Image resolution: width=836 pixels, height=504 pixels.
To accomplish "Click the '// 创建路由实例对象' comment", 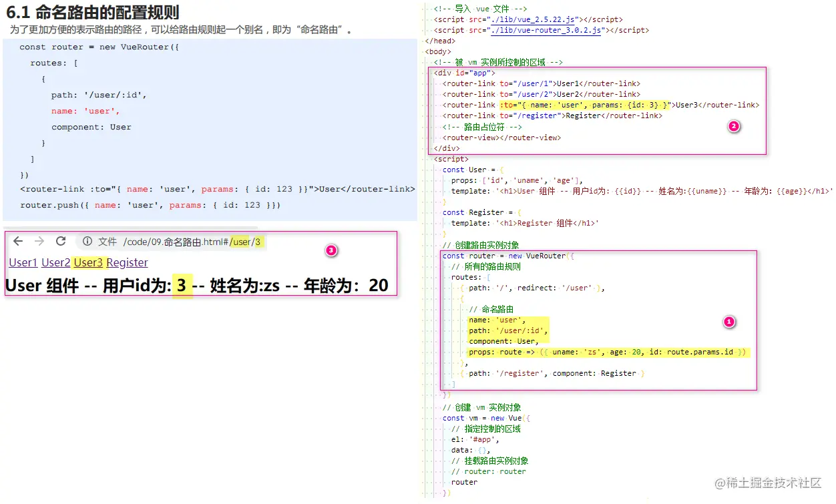I will [x=480, y=245].
